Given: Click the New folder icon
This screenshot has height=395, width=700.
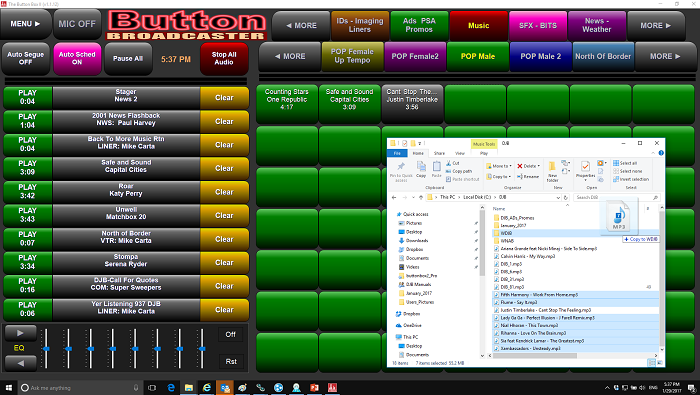Looking at the screenshot, I should (x=552, y=170).
